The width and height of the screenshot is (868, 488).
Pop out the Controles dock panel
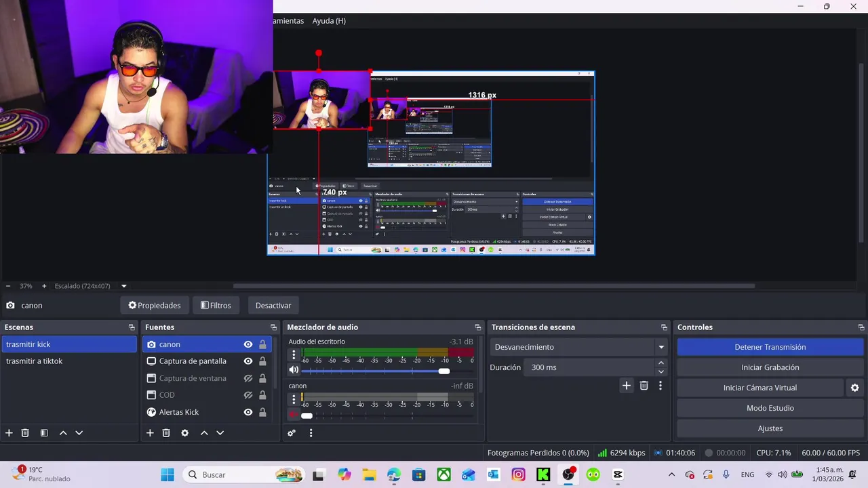point(861,327)
